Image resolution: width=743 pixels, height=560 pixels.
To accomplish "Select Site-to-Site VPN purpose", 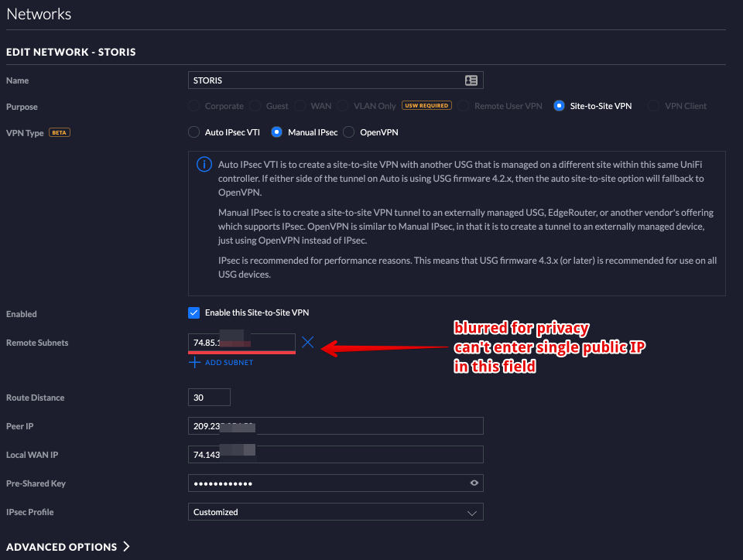I will coord(559,106).
